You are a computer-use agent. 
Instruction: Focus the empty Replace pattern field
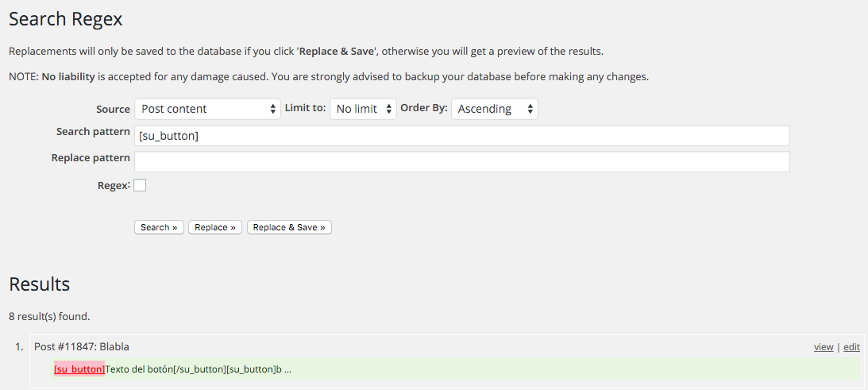pyautogui.click(x=461, y=162)
